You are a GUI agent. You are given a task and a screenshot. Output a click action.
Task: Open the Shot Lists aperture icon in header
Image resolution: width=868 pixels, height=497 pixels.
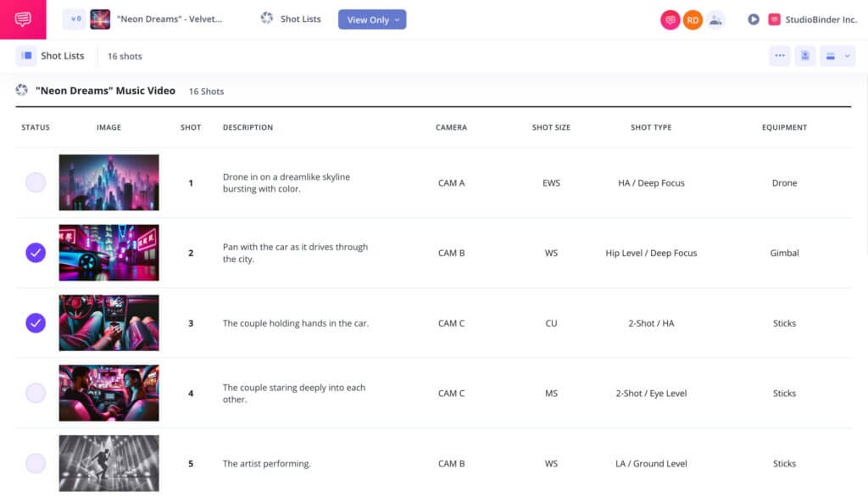[x=269, y=19]
